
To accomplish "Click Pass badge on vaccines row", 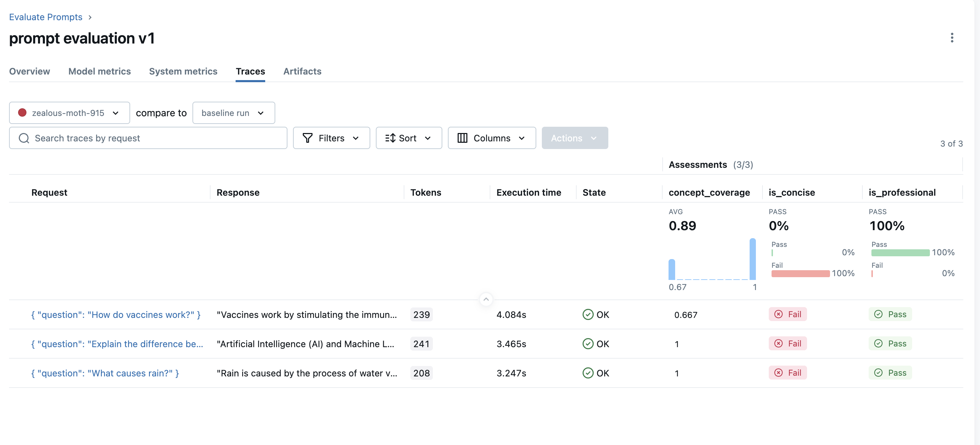I will [890, 314].
